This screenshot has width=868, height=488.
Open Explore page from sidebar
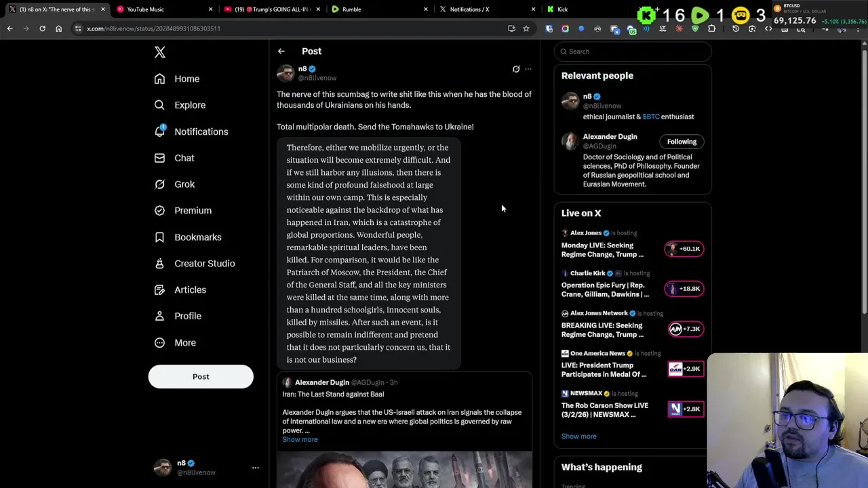tap(180, 105)
